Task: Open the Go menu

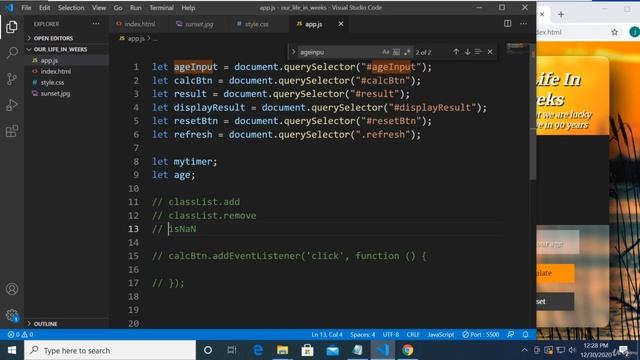Action: (x=118, y=8)
